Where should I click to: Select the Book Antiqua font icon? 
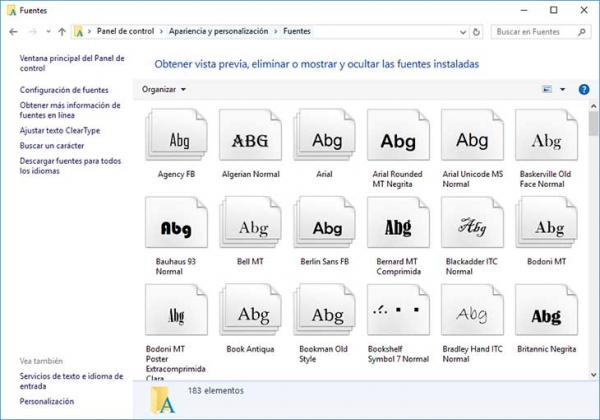250,310
